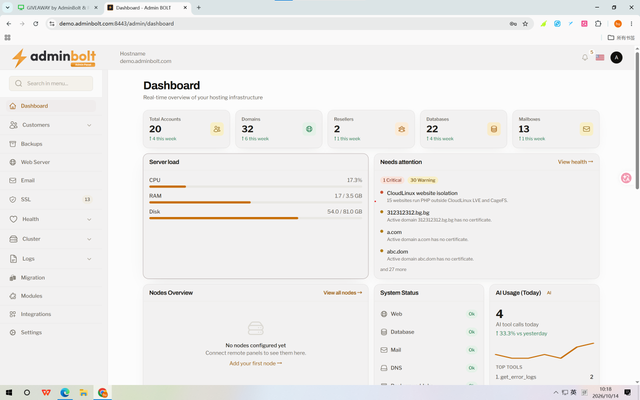Image resolution: width=640 pixels, height=400 pixels.
Task: Click the Mail status row
Action: [429, 350]
